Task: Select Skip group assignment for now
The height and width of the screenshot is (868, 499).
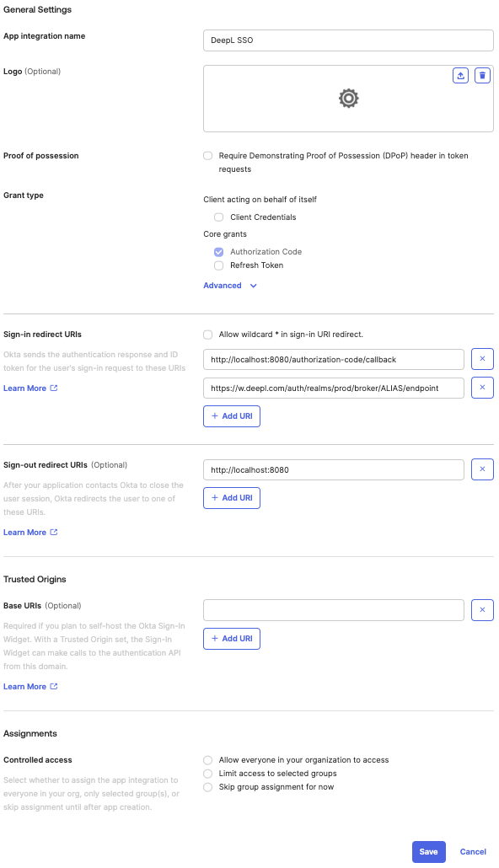Action: [x=207, y=787]
